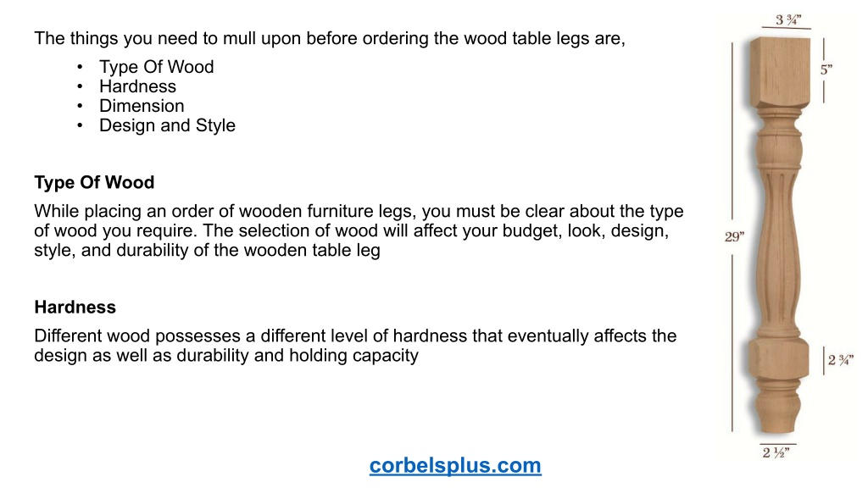
Task: Click the 5" top block dimension label
Action: [826, 69]
